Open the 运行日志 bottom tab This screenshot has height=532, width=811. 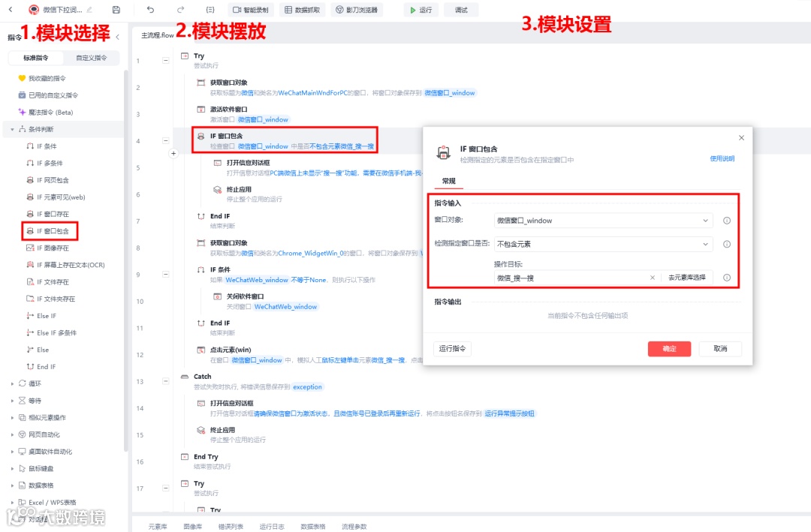tap(272, 526)
